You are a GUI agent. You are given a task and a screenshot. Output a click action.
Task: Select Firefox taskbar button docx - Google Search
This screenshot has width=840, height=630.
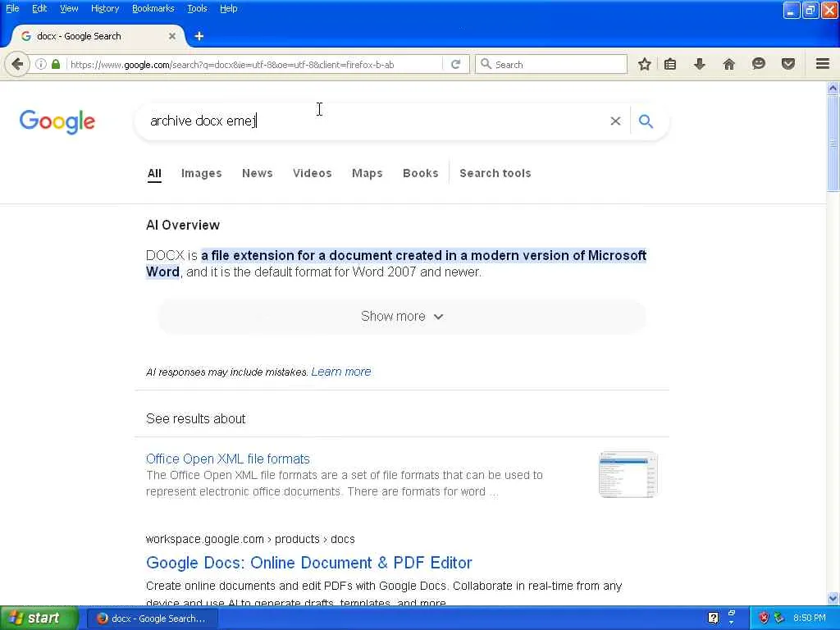coord(152,619)
